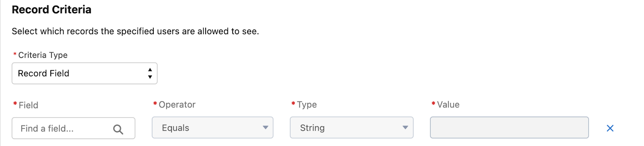This screenshot has width=644, height=146.
Task: Focus the Find a field search input
Action: coord(73,128)
